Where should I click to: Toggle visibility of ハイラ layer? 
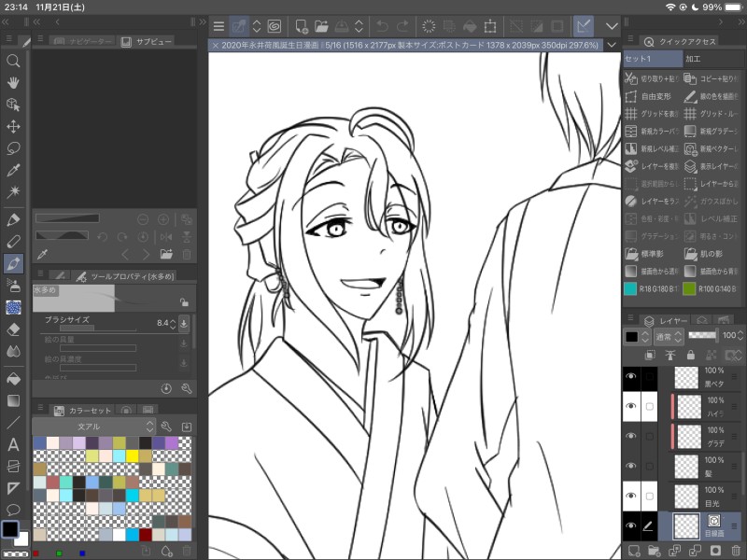point(631,406)
